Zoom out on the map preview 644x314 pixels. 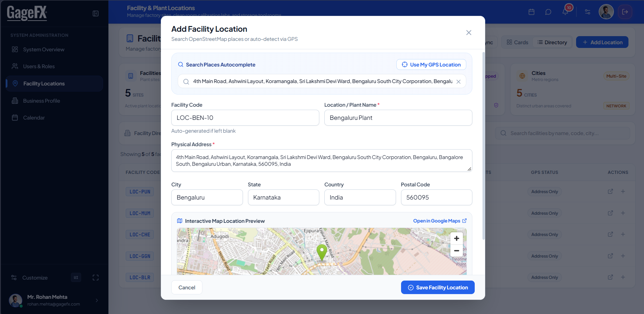[456, 251]
